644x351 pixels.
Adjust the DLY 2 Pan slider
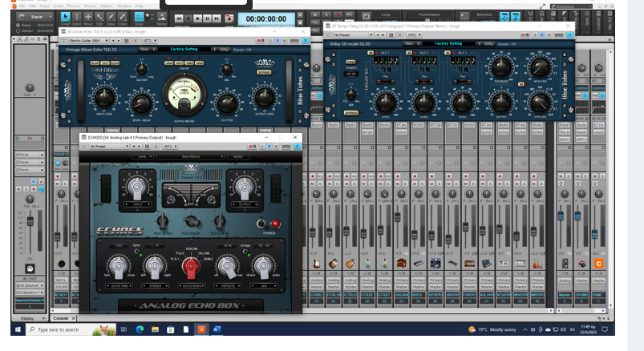point(424,82)
